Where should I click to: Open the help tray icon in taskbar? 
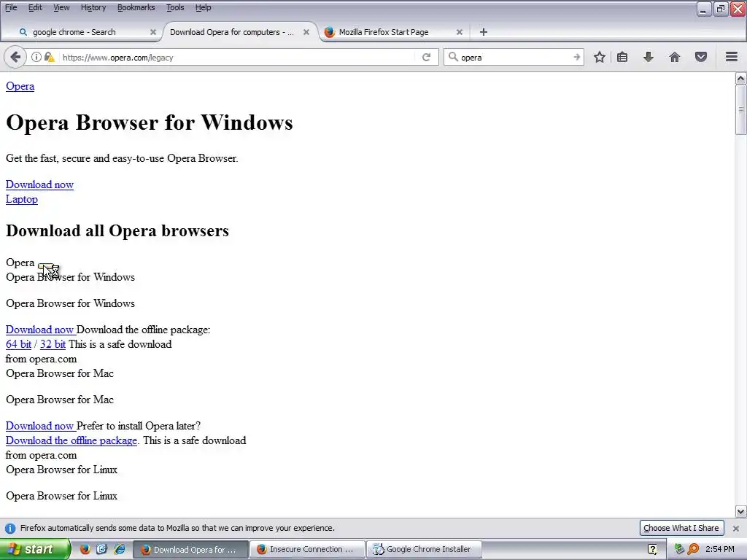coord(652,549)
